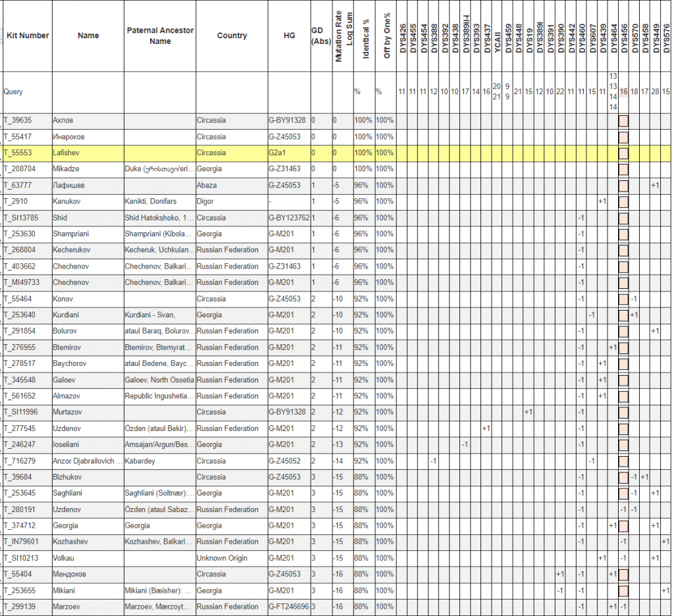Click the highlighted DYS456 value in Query row

point(623,91)
